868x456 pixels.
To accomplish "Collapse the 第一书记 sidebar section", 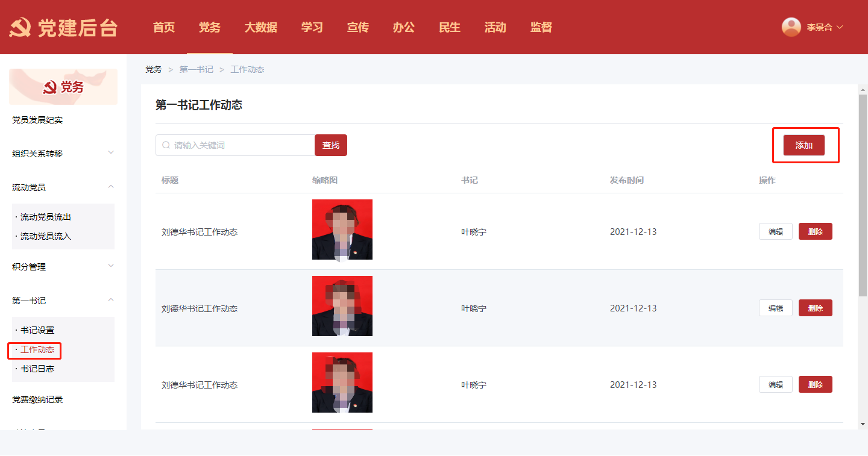I will tap(111, 300).
